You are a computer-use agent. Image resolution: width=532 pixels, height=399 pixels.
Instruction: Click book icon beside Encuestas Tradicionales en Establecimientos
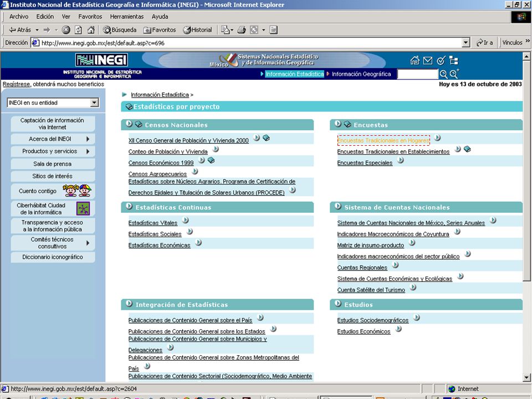point(467,149)
